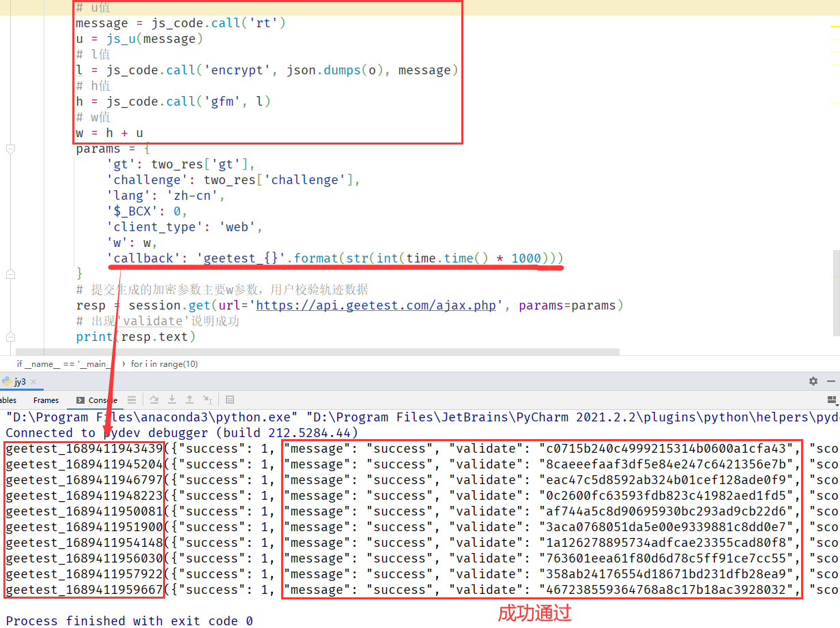Click the debug layout lines icon

[x=132, y=400]
